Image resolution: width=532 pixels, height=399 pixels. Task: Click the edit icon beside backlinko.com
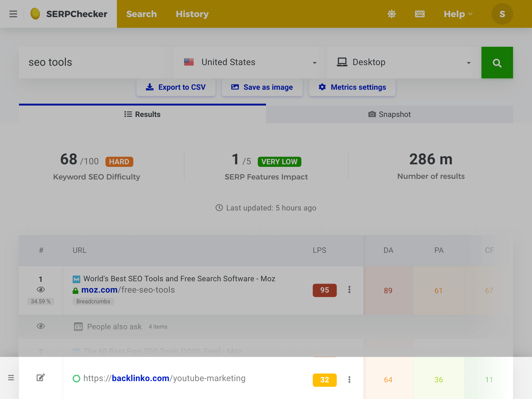click(41, 378)
